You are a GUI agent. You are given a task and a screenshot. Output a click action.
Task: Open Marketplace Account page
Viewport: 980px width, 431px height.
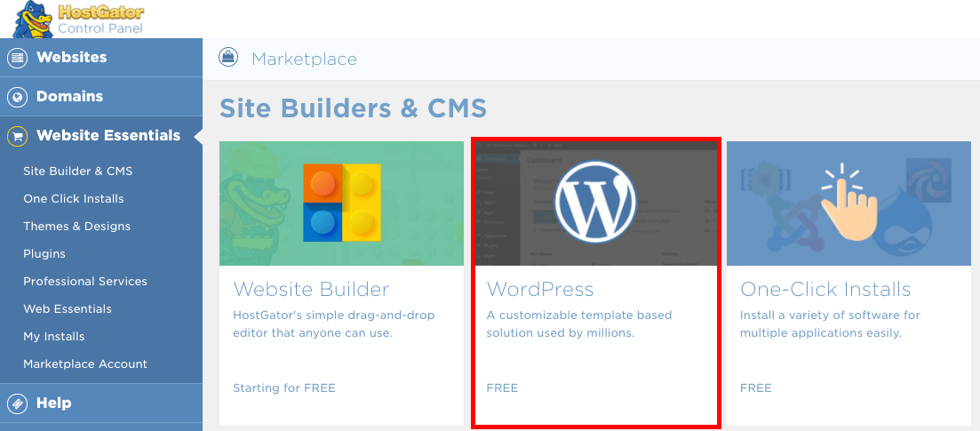(84, 363)
